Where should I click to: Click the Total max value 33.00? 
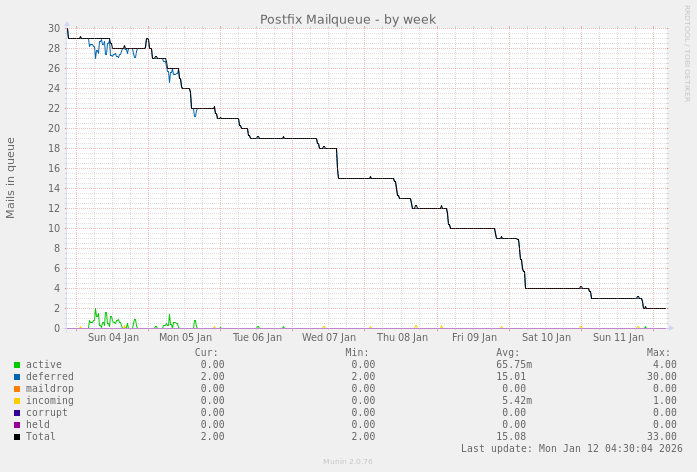(x=662, y=436)
